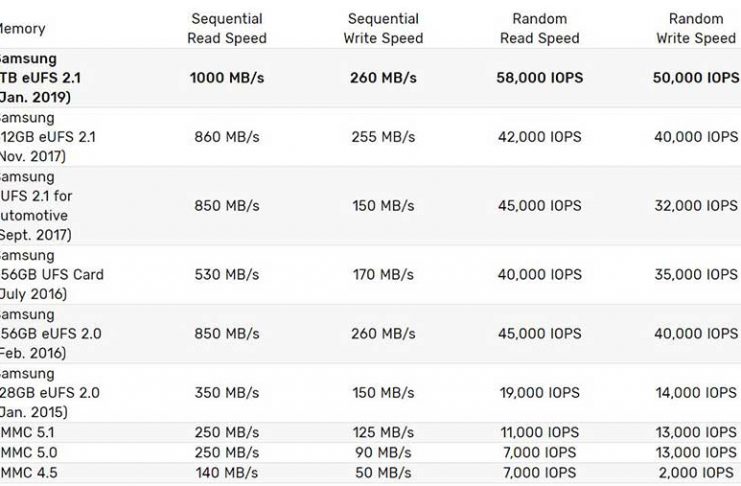741x486 pixels.
Task: Click the 32,000 IOPS cell
Action: [x=696, y=206]
